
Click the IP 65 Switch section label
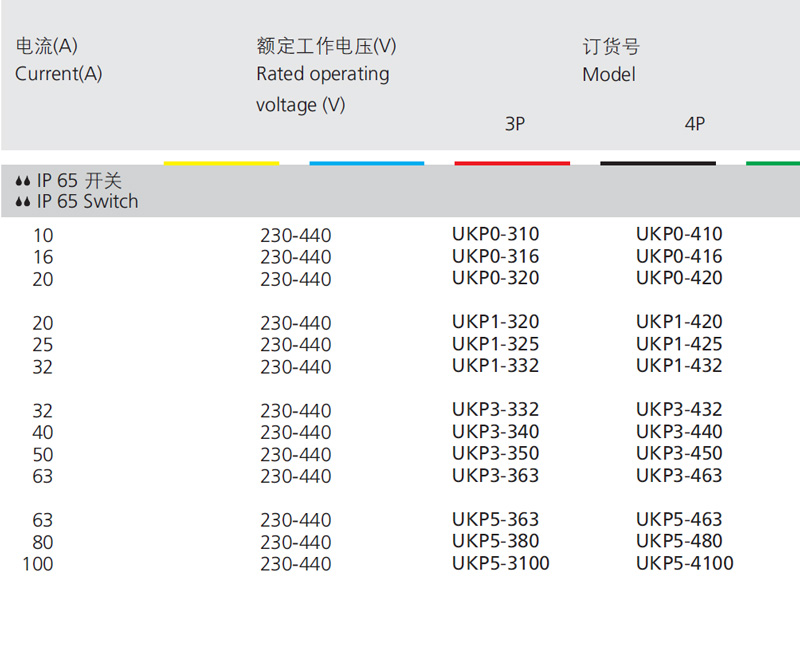(88, 202)
